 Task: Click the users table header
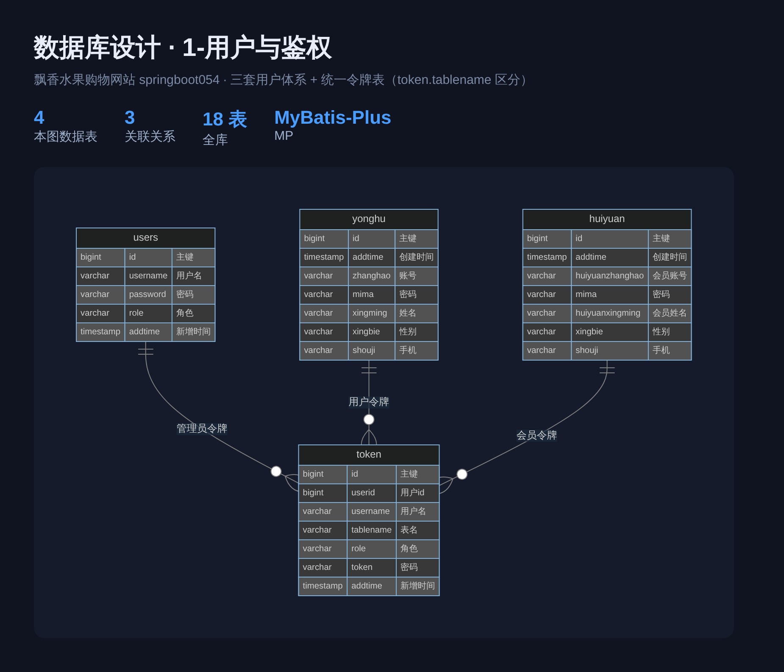145,238
